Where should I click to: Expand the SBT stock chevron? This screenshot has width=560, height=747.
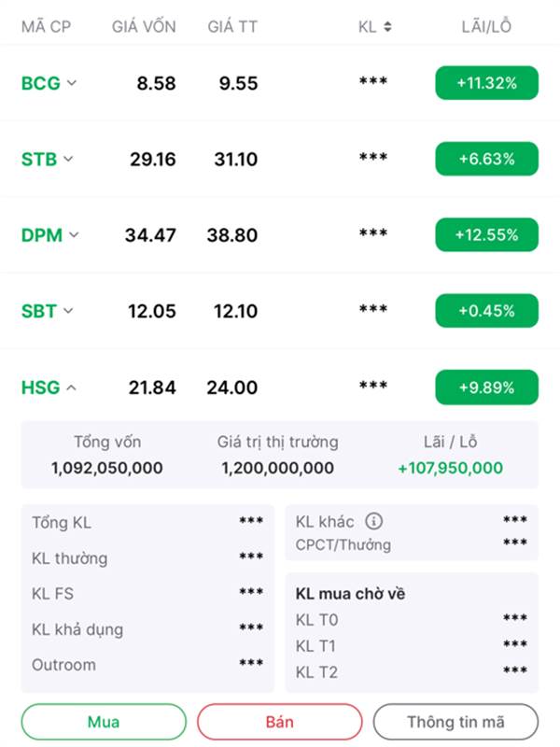pos(68,311)
